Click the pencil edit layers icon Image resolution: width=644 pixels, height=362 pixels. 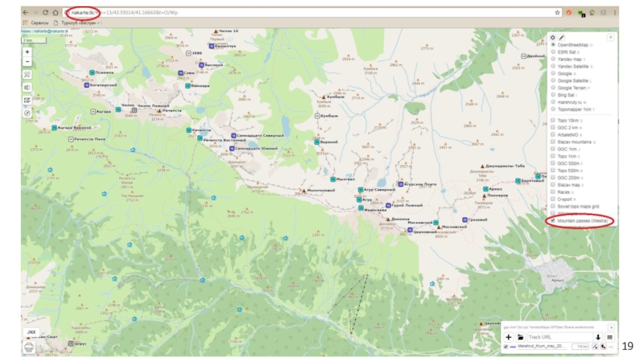tap(561, 37)
